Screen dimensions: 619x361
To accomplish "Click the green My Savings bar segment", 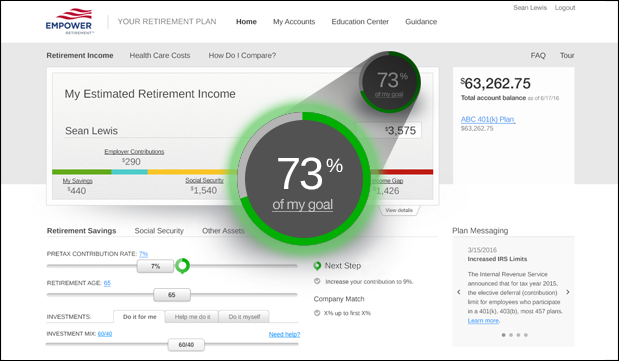I will [x=82, y=172].
